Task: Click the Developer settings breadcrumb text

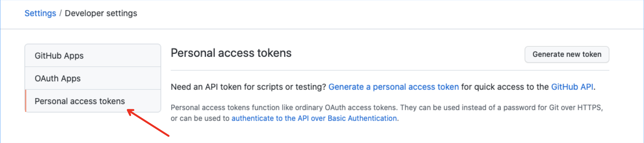Action: pyautogui.click(x=101, y=13)
